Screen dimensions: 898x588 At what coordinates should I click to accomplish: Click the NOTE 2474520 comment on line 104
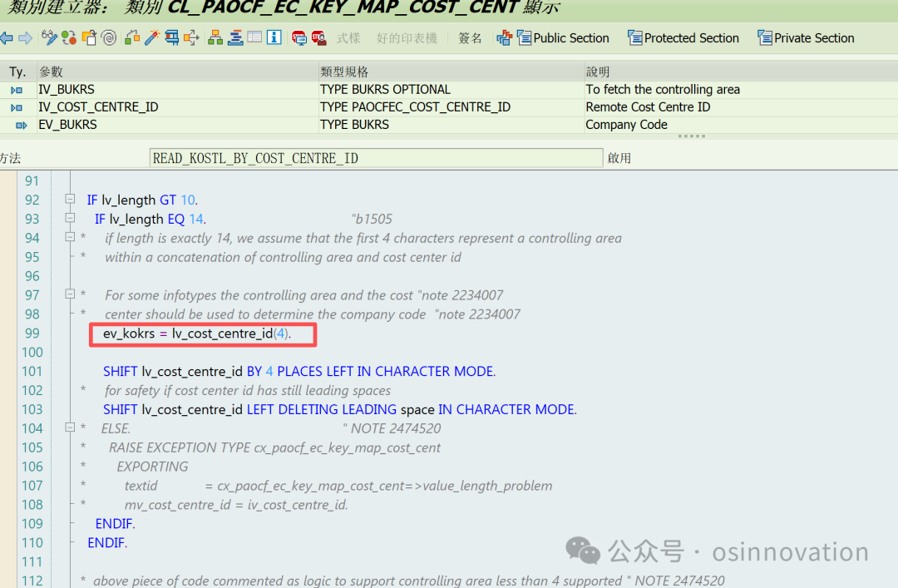(392, 428)
